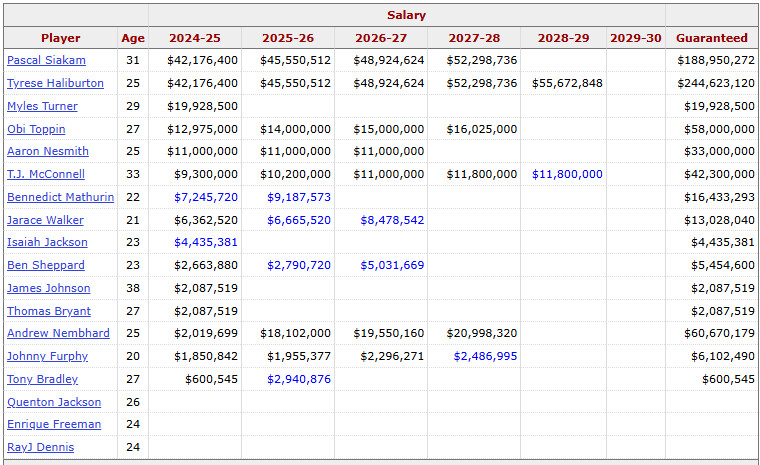Open Thomas Bryant's player page
The width and height of the screenshot is (760, 465).
(48, 311)
